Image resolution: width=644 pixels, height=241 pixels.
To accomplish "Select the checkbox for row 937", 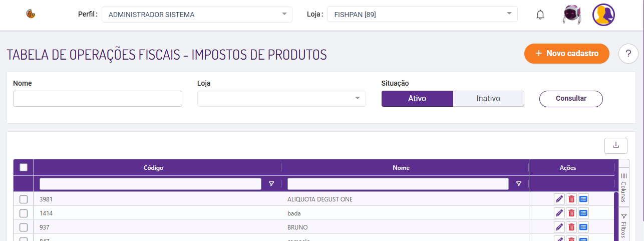I will [24, 227].
